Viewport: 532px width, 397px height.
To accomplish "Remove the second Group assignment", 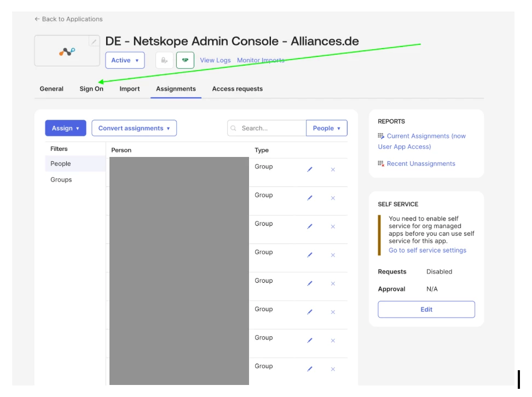I will tap(333, 198).
